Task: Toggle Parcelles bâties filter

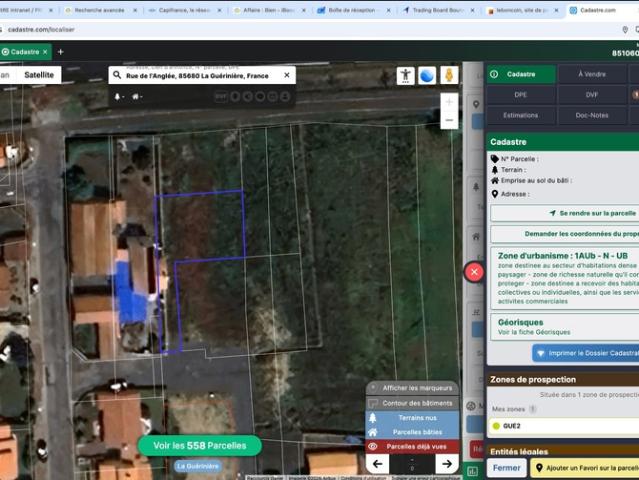Action: click(x=412, y=432)
